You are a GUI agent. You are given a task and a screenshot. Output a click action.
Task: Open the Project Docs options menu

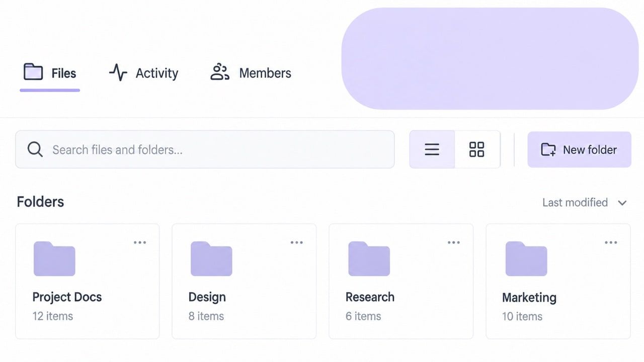point(140,242)
